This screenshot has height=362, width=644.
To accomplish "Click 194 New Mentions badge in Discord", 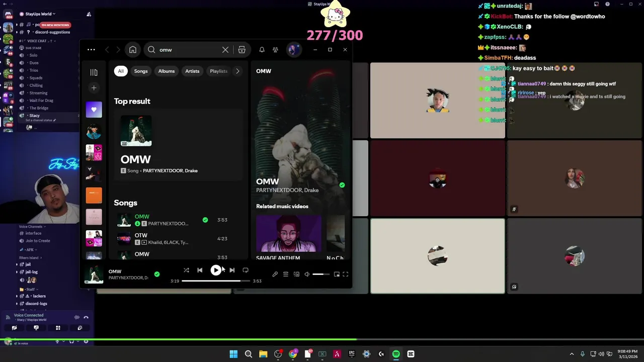I will pos(55,25).
